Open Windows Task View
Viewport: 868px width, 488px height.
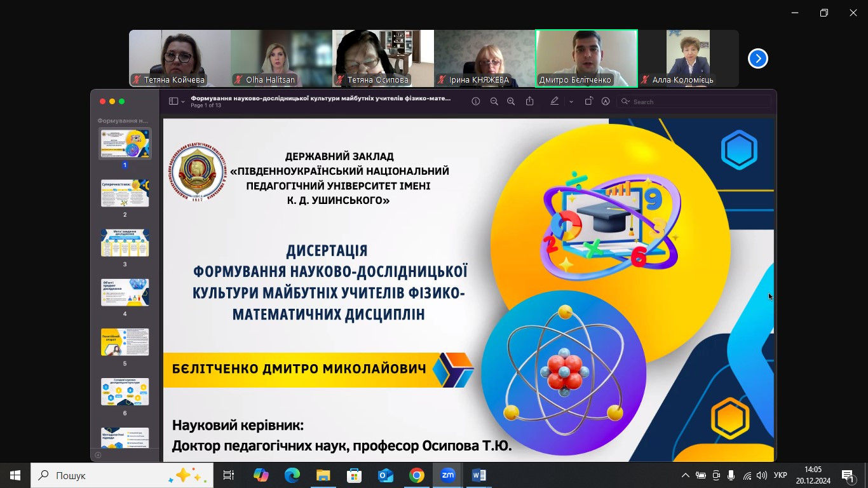click(x=229, y=475)
